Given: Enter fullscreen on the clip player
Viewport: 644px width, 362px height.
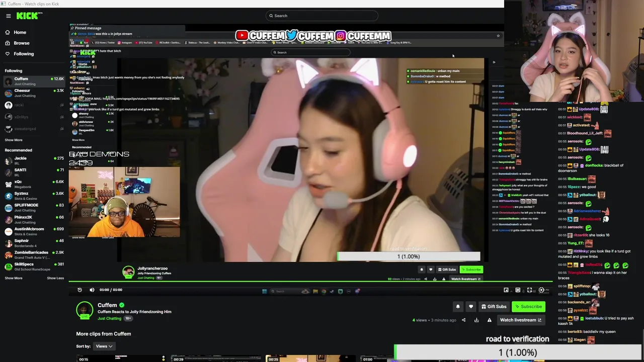Looking at the screenshot, I should pos(529,290).
